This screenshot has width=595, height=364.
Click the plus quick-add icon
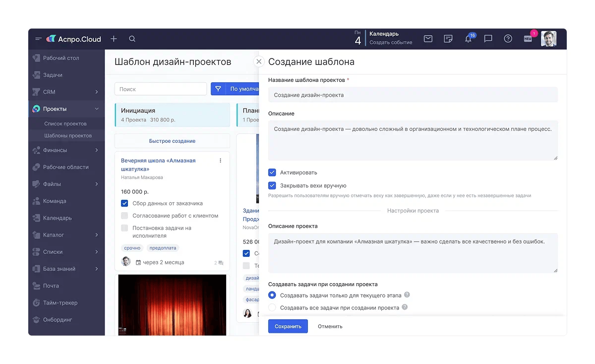pos(114,39)
